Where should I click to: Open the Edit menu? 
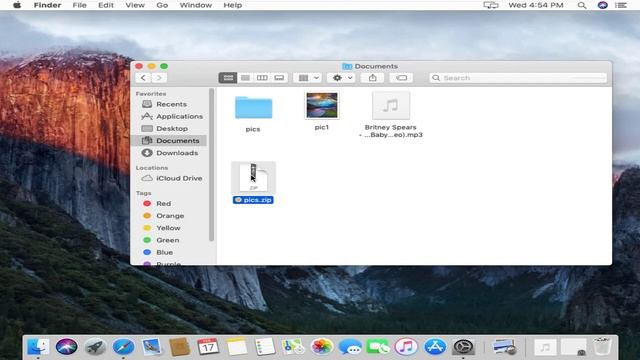pos(106,5)
